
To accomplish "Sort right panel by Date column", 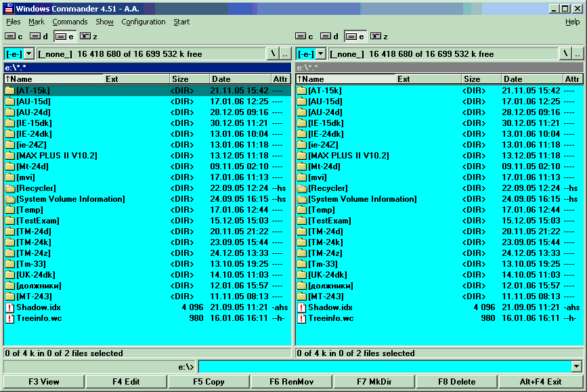I will click(532, 79).
